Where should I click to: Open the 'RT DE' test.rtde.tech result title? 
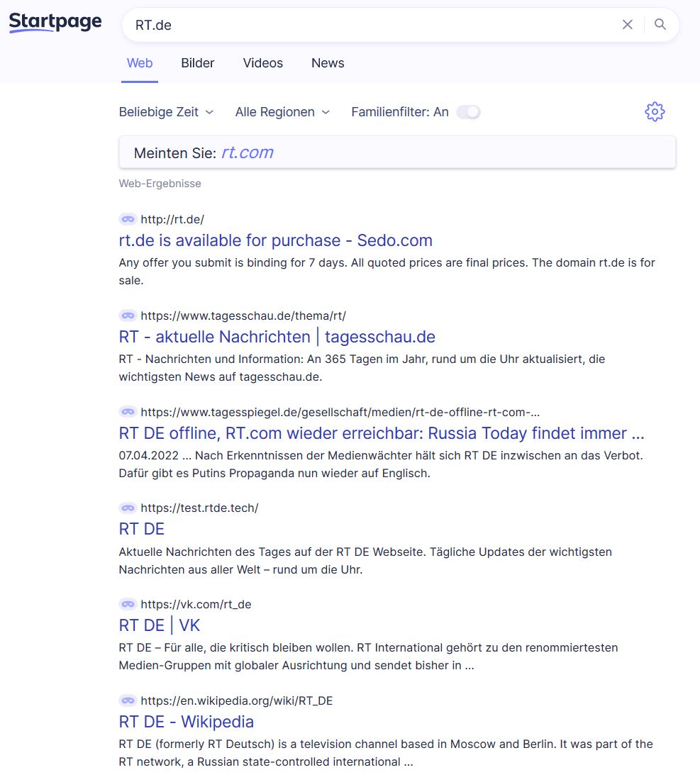pos(142,529)
